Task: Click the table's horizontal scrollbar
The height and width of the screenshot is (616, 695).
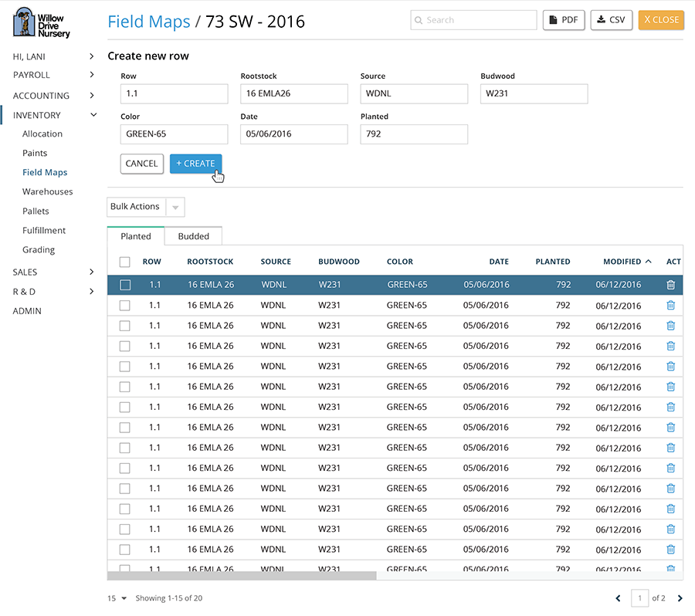Action: [241, 575]
